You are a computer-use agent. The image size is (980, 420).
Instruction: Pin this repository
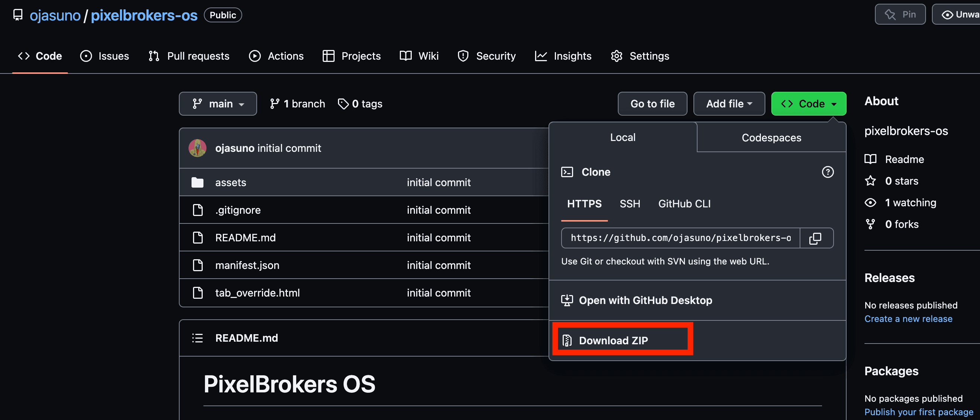(x=900, y=15)
